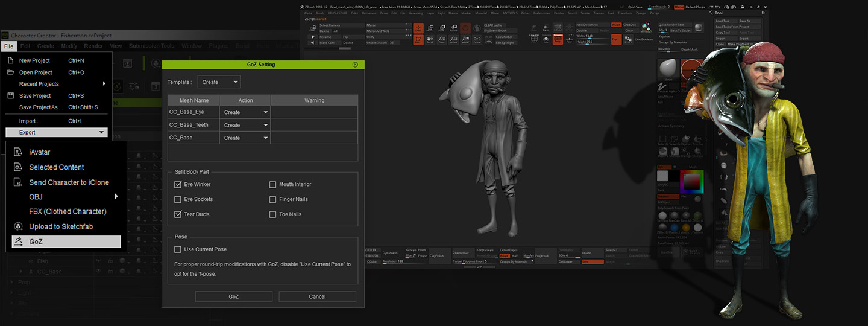Click the Big Scene Brush button
This screenshot has height=326, width=868.
[500, 31]
